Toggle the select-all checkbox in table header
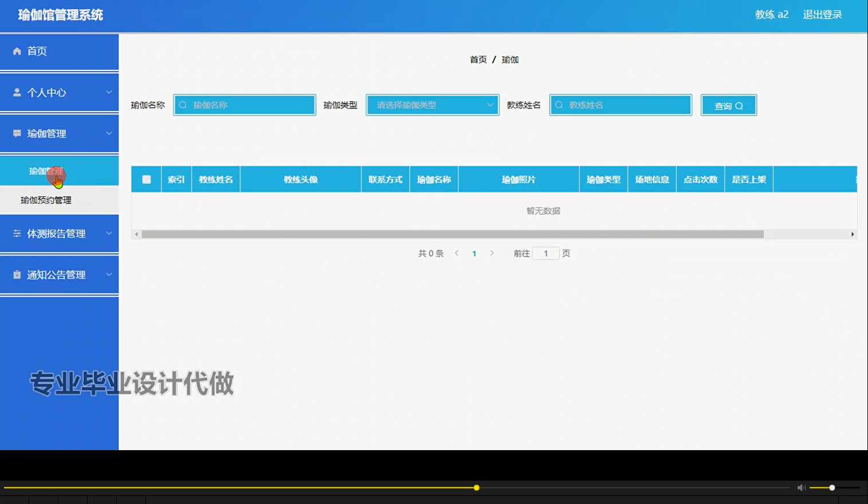This screenshot has height=504, width=868. pyautogui.click(x=146, y=179)
